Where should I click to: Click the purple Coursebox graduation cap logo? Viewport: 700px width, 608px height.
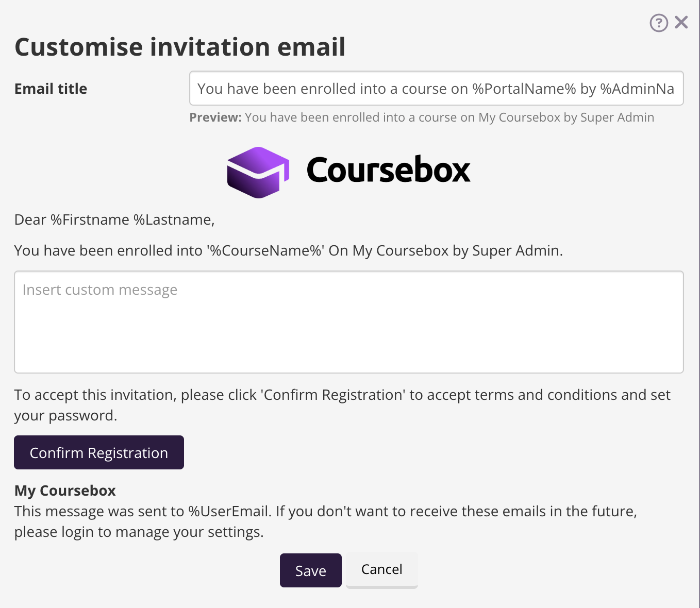click(x=258, y=172)
